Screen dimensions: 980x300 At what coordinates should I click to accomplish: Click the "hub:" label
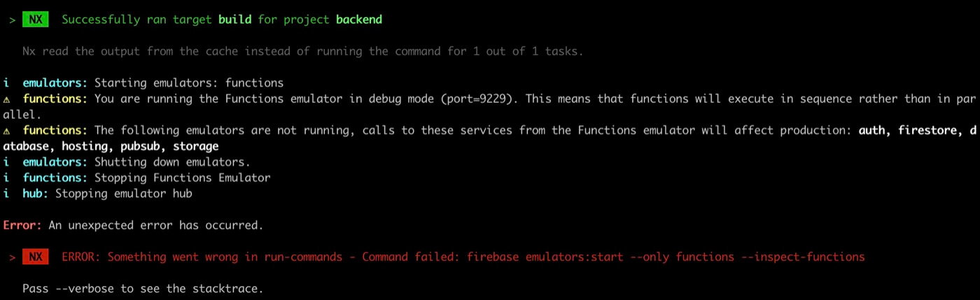(x=35, y=194)
